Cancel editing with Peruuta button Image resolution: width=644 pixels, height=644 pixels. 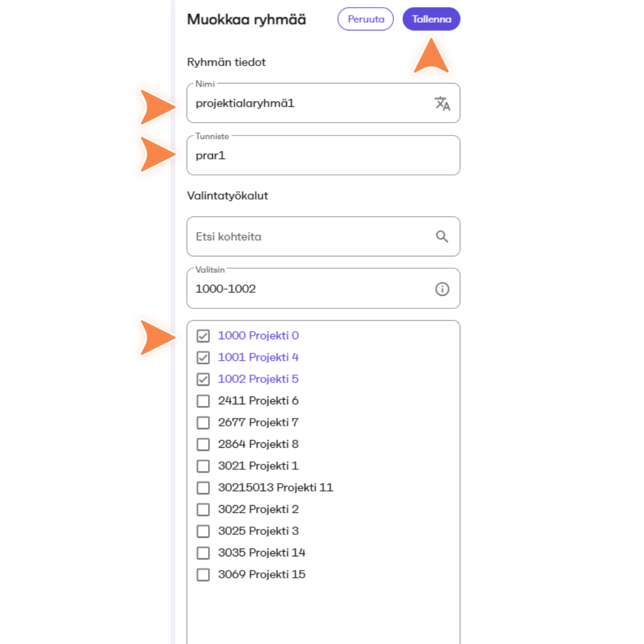366,19
